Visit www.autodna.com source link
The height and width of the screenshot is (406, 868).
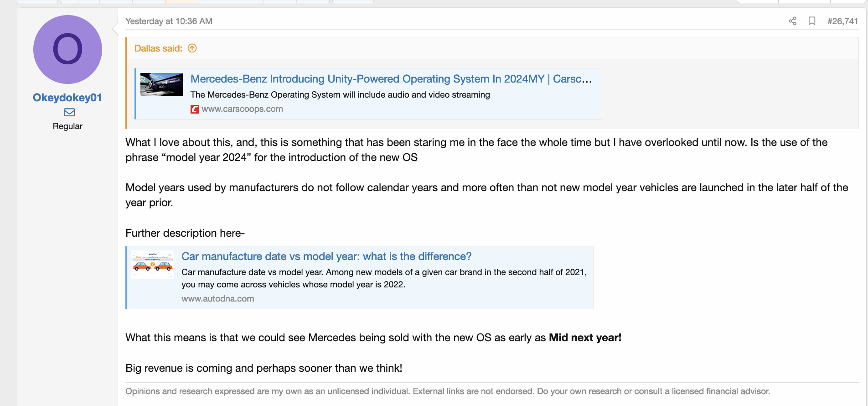[217, 299]
